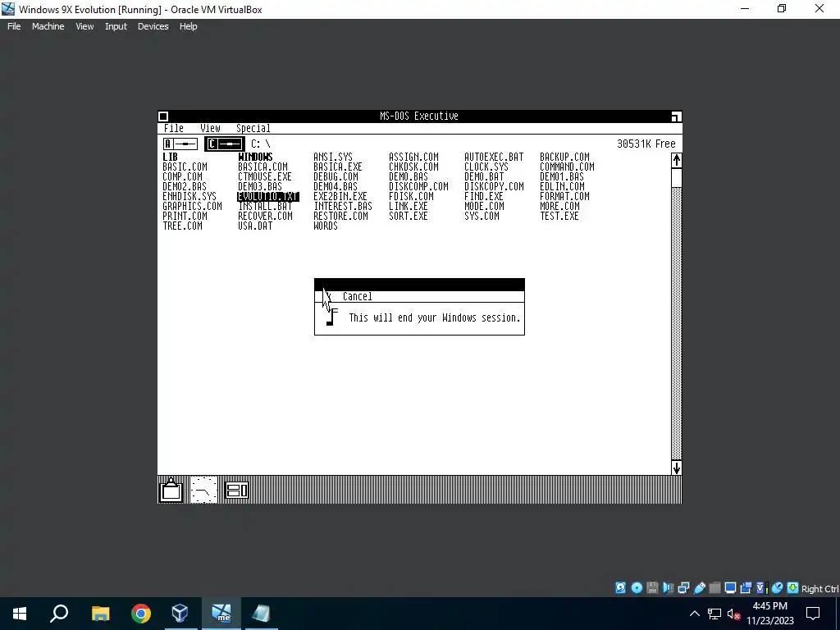Select file WORDS

click(x=325, y=226)
